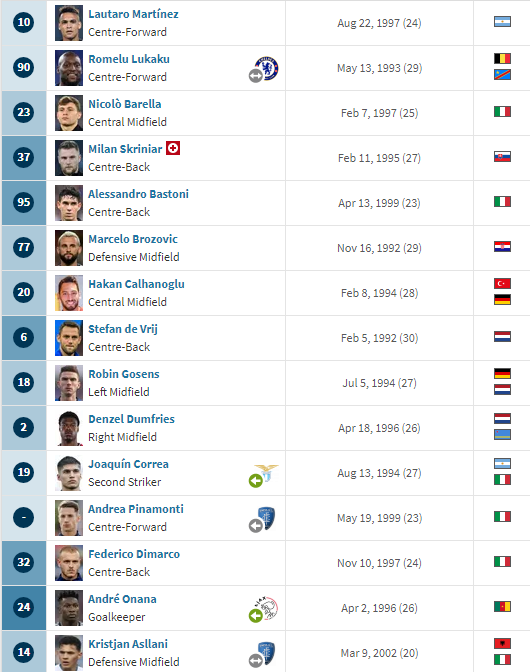Click Empoli crest in Pinamonti's row
The height and width of the screenshot is (672, 530).
pos(266,518)
